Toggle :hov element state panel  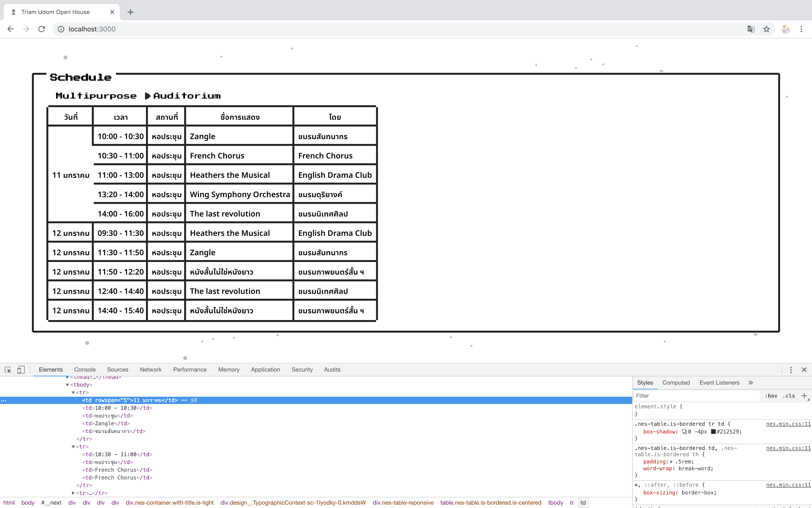click(x=771, y=396)
